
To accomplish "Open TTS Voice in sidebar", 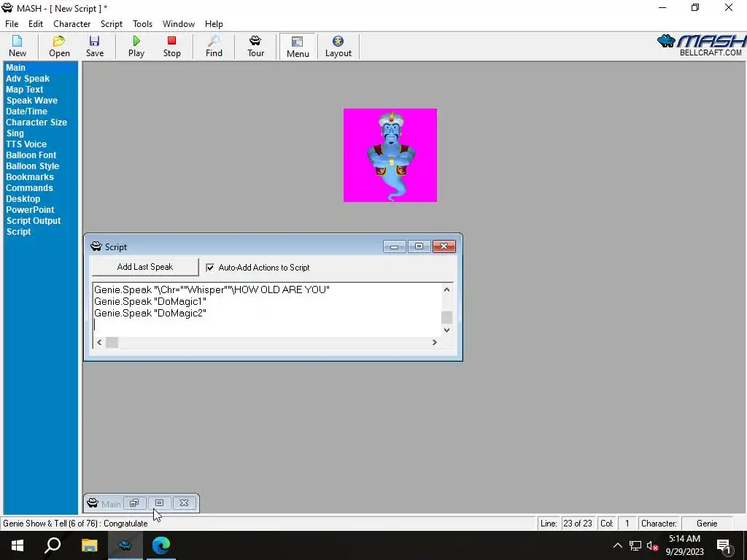I will point(26,144).
